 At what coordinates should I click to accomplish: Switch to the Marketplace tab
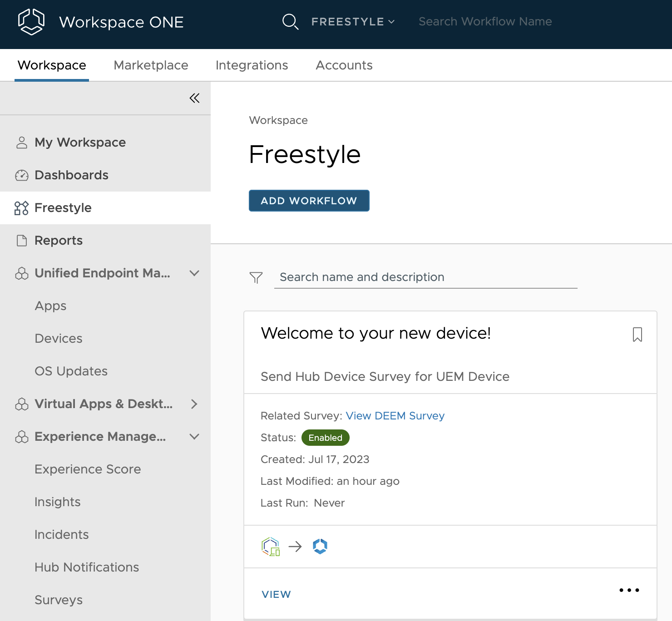[151, 65]
